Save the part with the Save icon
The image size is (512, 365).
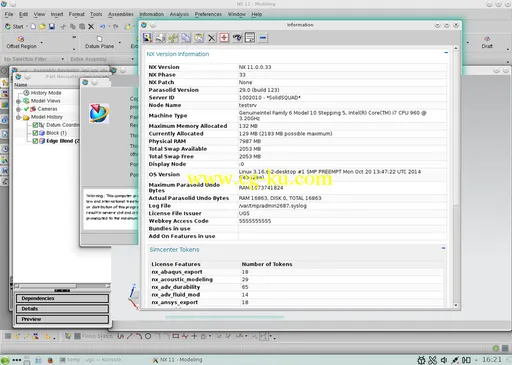[x=52, y=27]
